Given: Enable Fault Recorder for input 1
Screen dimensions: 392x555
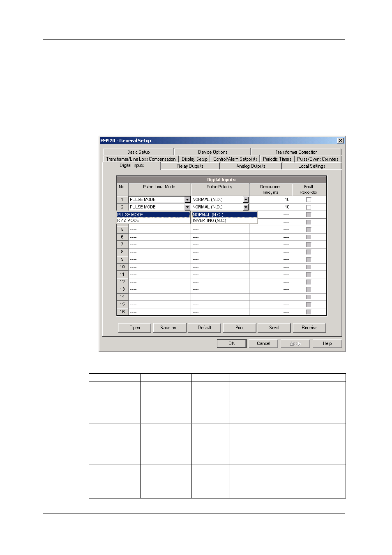Looking at the screenshot, I should click(309, 200).
